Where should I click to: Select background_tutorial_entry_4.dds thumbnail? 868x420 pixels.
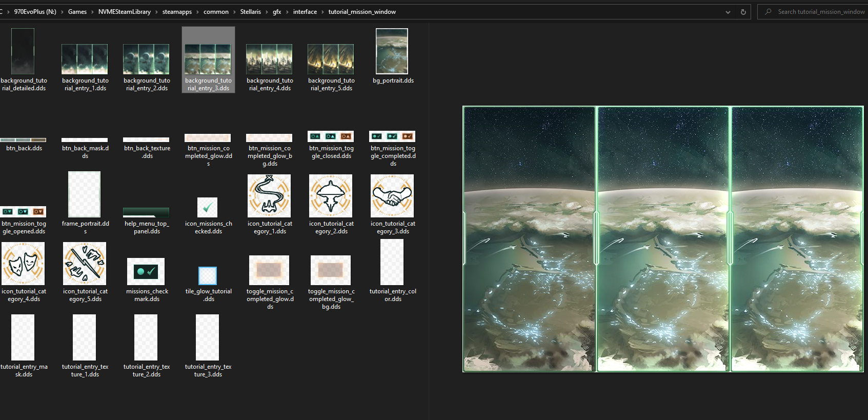pos(269,59)
